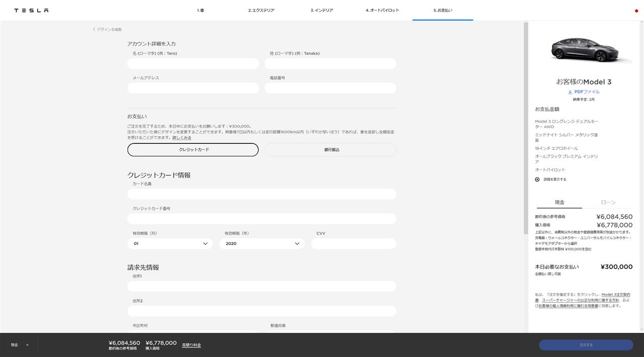Go to step 1.車 tab
Screen dimensions: 644x357
(201, 11)
